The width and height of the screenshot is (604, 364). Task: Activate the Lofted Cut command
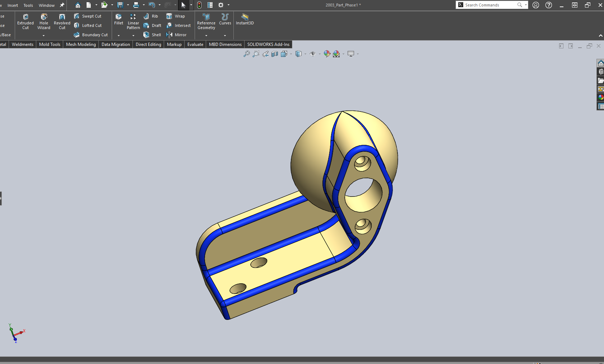point(88,25)
